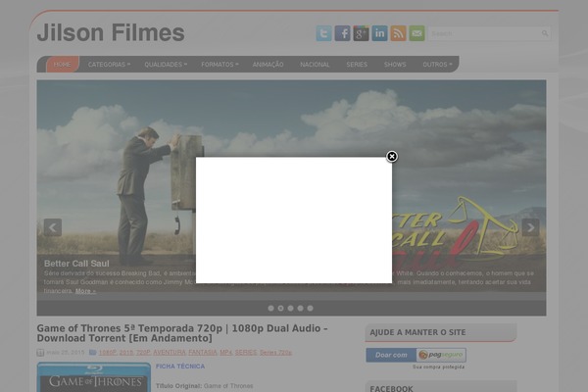Open the RSS feed icon
588x392 pixels.
[x=398, y=33]
